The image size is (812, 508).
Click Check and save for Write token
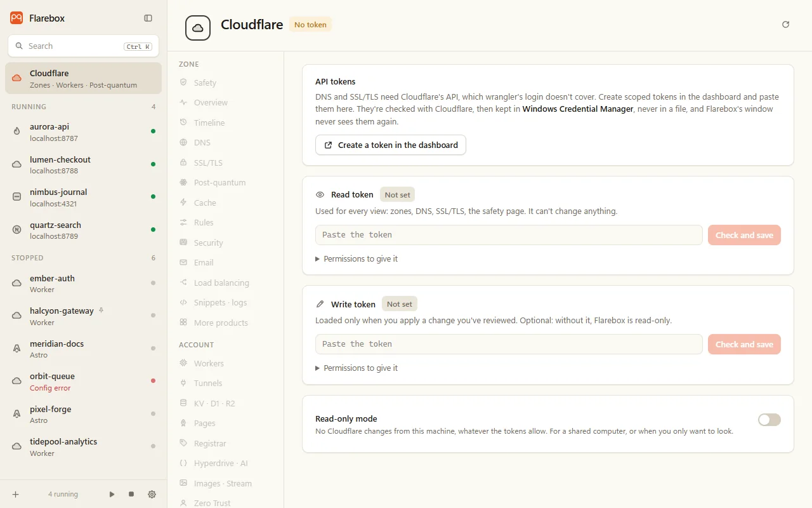click(744, 344)
